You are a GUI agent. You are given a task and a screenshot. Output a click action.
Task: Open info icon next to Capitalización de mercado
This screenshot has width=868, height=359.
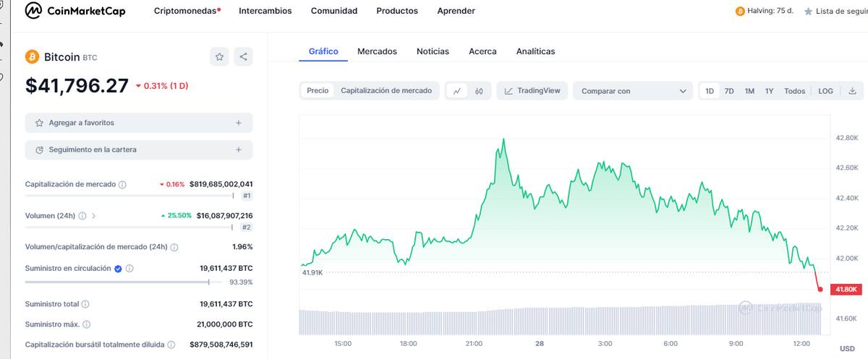[122, 184]
